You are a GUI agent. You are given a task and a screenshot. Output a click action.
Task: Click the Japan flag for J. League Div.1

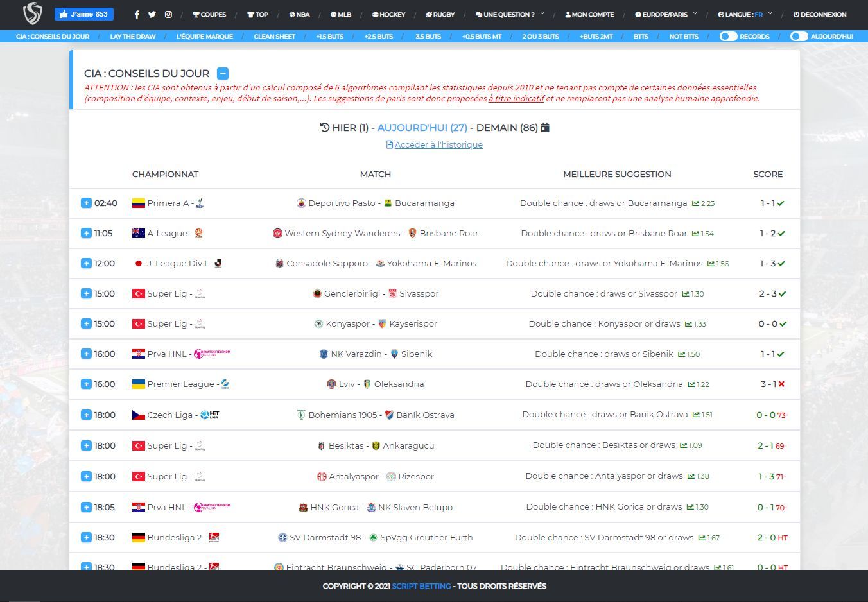tap(138, 263)
